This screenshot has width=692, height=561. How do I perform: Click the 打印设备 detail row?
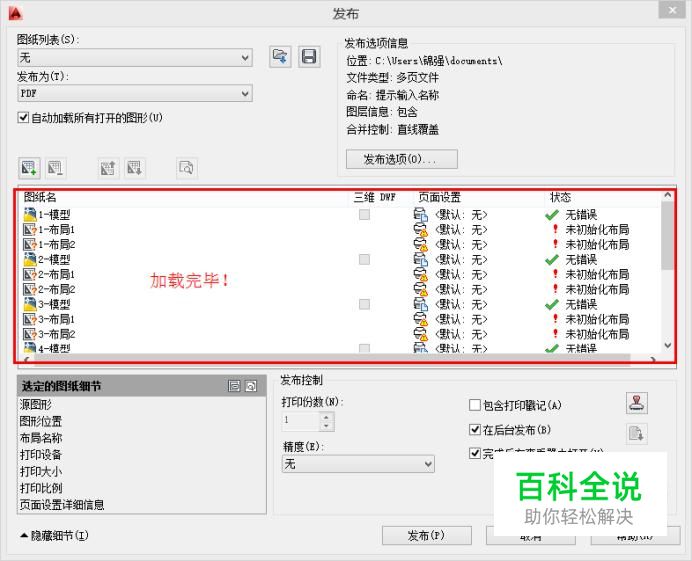pyautogui.click(x=41, y=455)
